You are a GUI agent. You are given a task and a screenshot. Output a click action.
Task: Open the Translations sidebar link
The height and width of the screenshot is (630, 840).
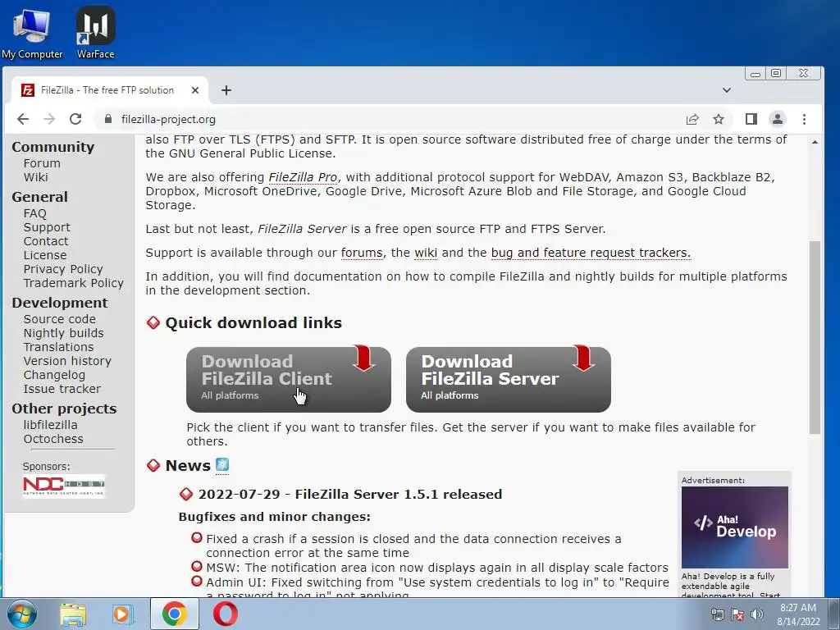click(x=58, y=347)
